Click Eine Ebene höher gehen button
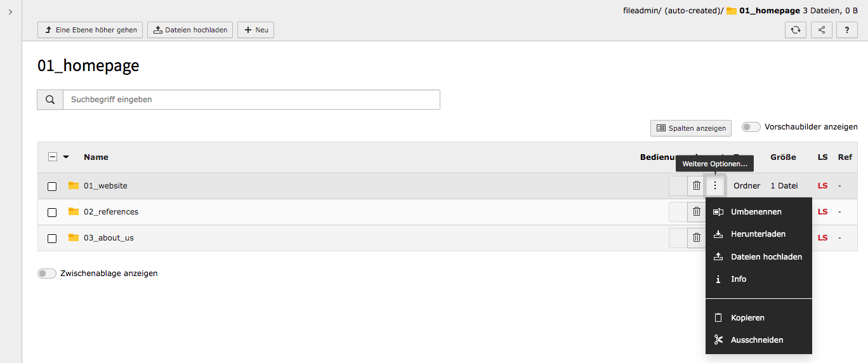868x363 pixels. coord(90,30)
